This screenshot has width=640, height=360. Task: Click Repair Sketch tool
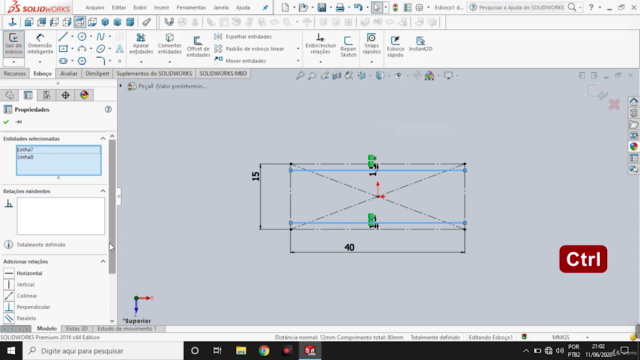(348, 46)
